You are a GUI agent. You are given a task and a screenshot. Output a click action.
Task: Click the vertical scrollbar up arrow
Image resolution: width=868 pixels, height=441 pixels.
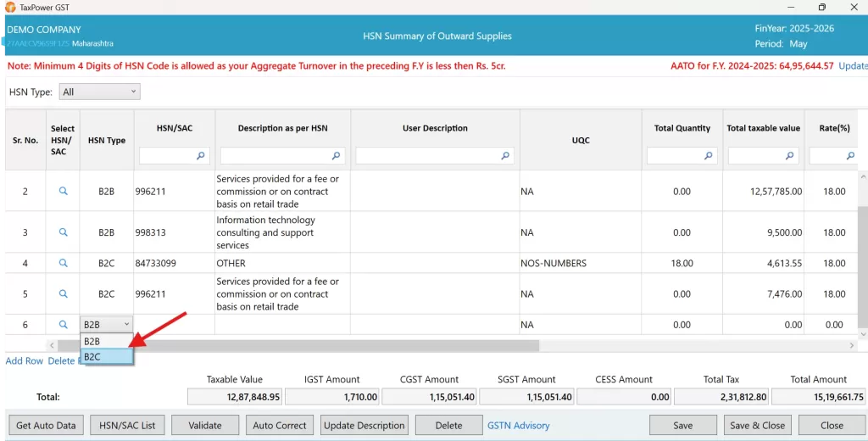coord(863,176)
